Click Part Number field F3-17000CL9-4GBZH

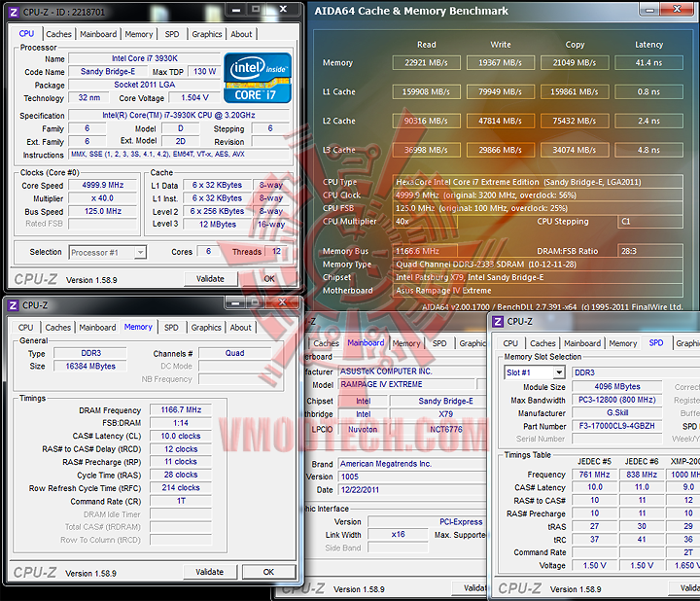click(x=617, y=426)
